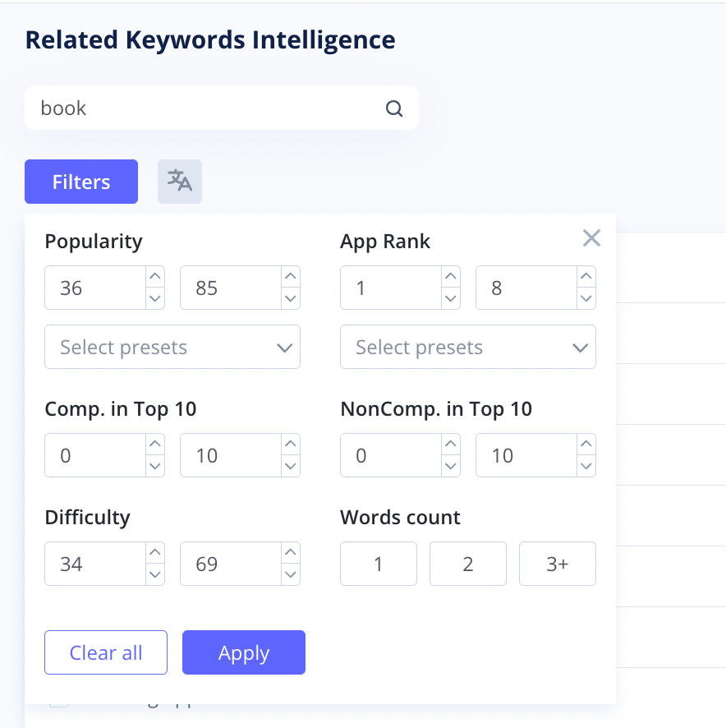
Task: Increase Popularity minimum with up arrow
Action: [155, 277]
